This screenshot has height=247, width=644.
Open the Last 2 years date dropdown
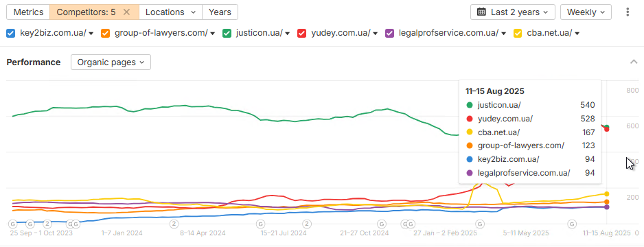(513, 12)
